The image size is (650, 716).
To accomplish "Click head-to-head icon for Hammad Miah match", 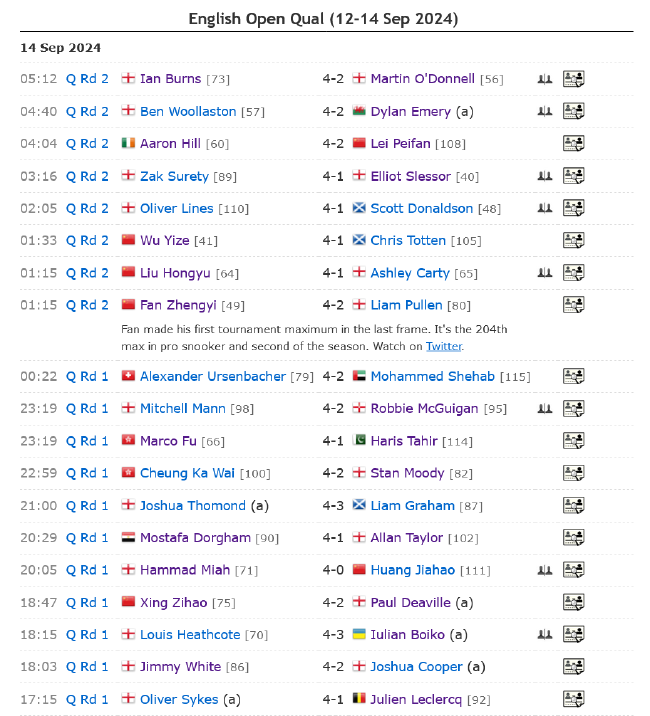I will [544, 570].
